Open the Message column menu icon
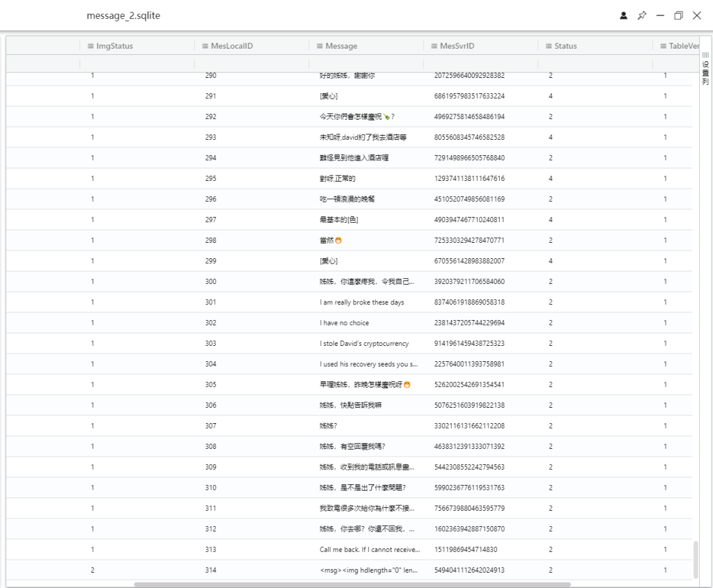713x588 pixels. 320,46
